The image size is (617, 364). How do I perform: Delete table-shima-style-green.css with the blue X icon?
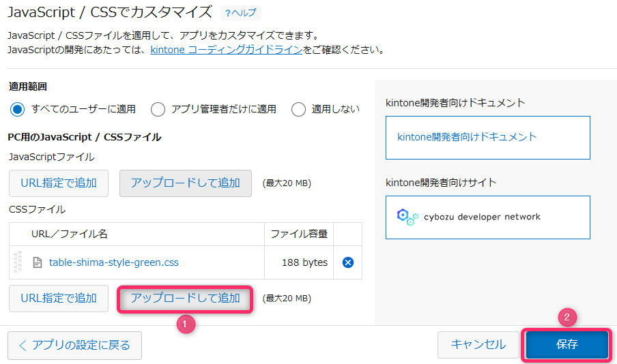click(347, 262)
